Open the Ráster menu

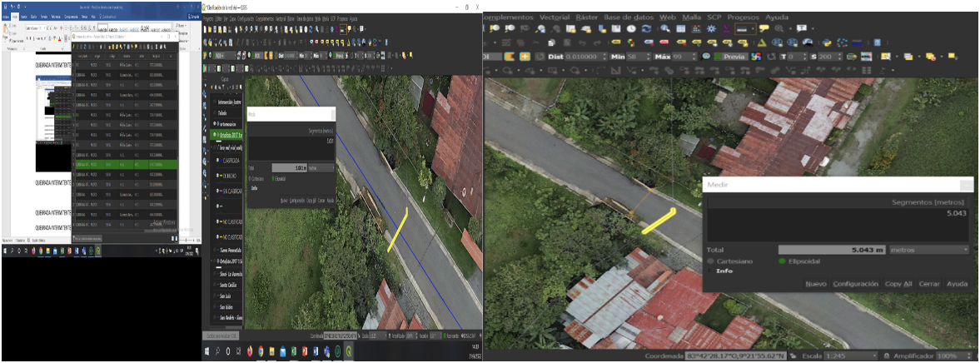pos(587,17)
